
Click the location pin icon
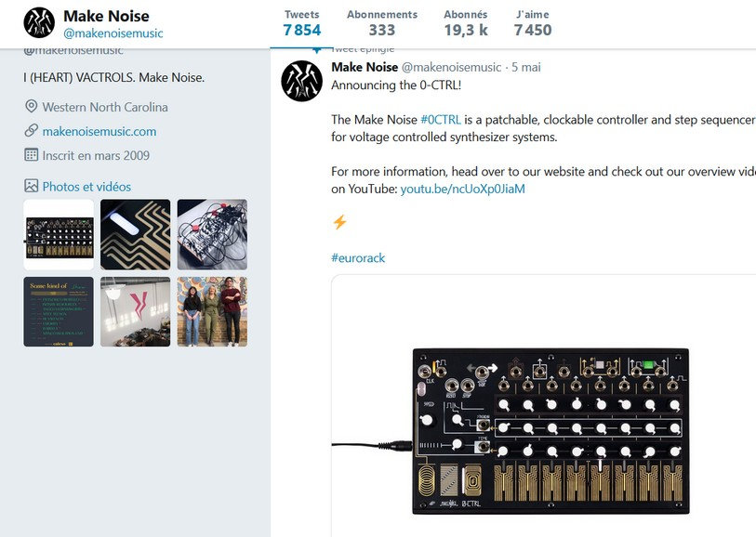click(32, 107)
